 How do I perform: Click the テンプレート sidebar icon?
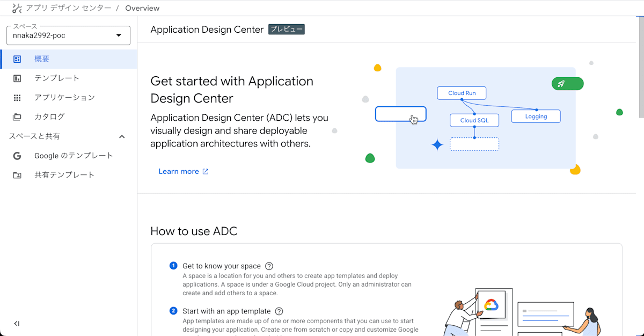coord(17,78)
